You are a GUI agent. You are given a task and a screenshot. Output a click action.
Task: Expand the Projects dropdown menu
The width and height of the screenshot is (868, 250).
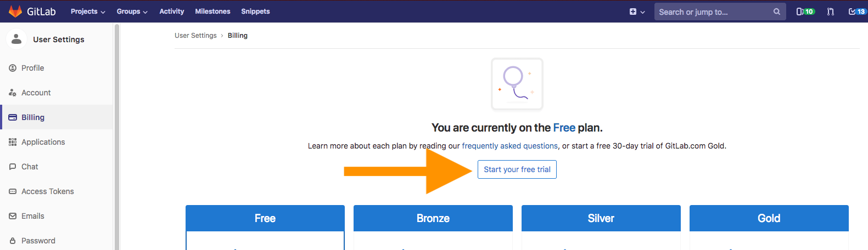[x=88, y=12]
